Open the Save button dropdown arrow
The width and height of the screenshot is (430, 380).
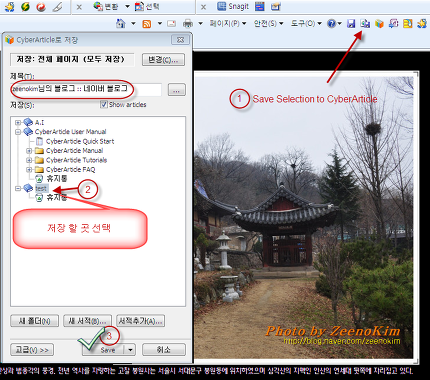coord(130,350)
